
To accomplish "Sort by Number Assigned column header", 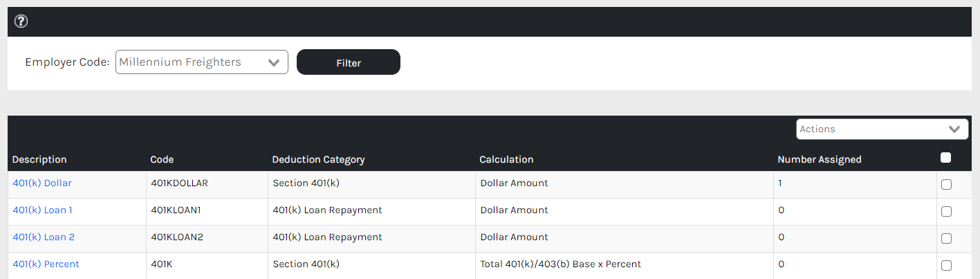I will pyautogui.click(x=820, y=160).
